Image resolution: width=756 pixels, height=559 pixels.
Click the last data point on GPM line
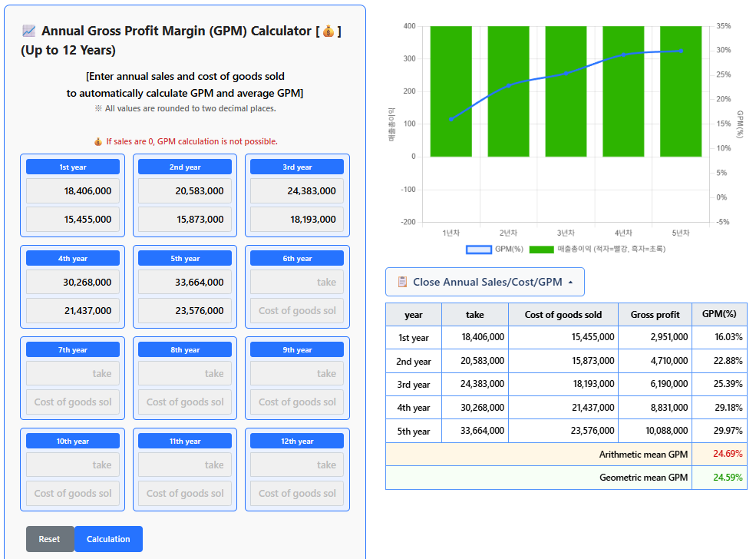pyautogui.click(x=681, y=51)
